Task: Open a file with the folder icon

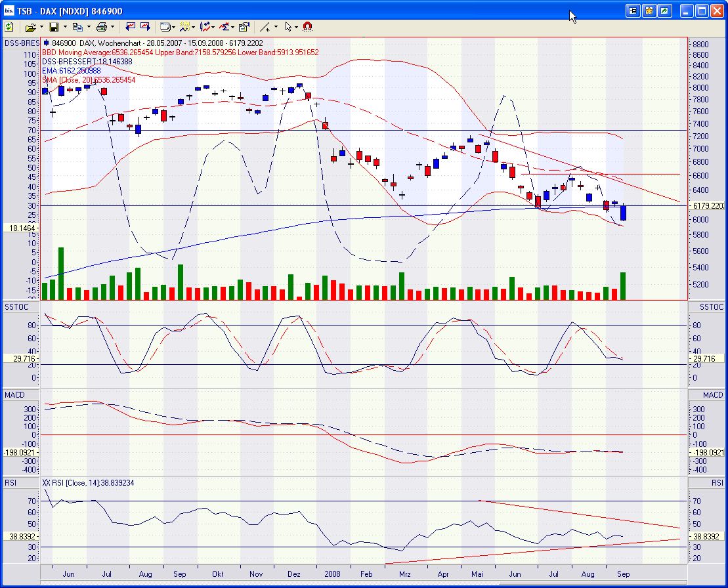Action: pyautogui.click(x=30, y=28)
